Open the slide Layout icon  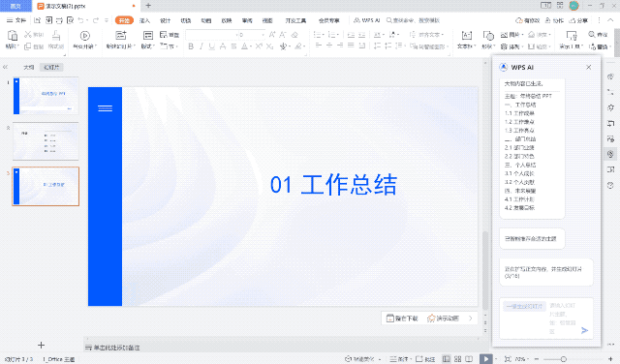point(148,36)
